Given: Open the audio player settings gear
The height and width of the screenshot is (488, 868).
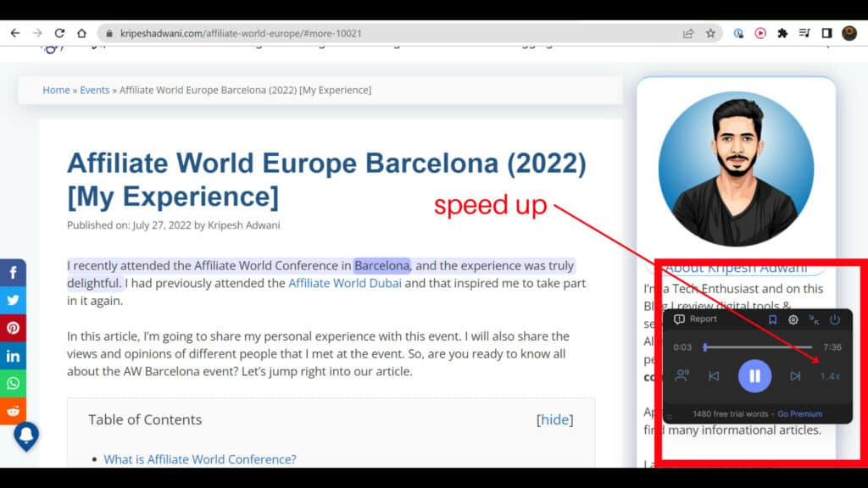Looking at the screenshot, I should coord(793,319).
